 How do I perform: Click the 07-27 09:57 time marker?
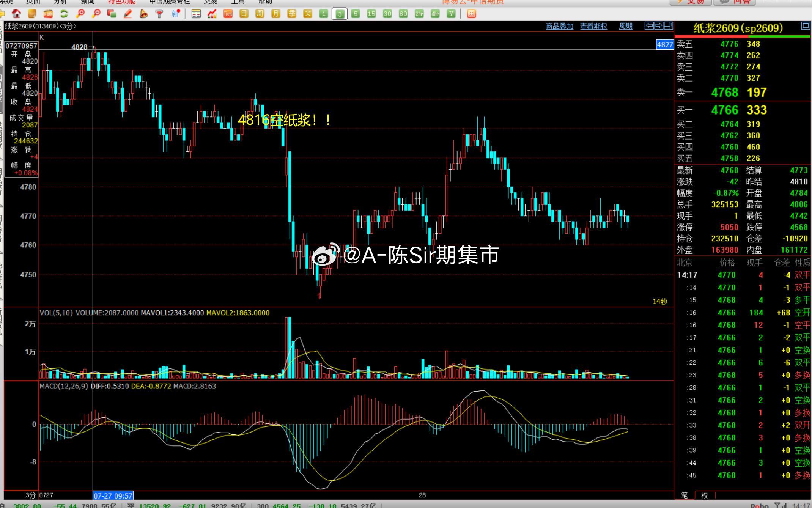tap(113, 495)
